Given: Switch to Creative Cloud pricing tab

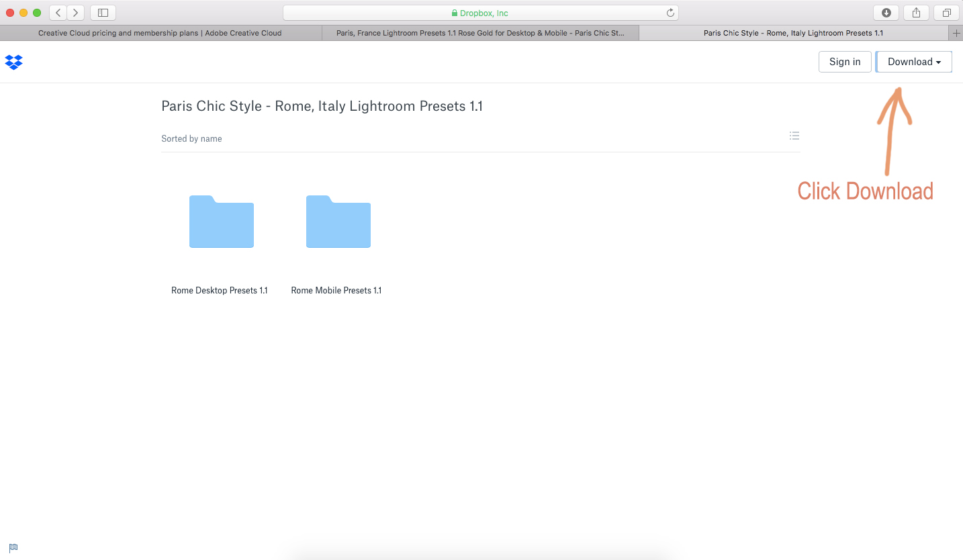Looking at the screenshot, I should [160, 33].
